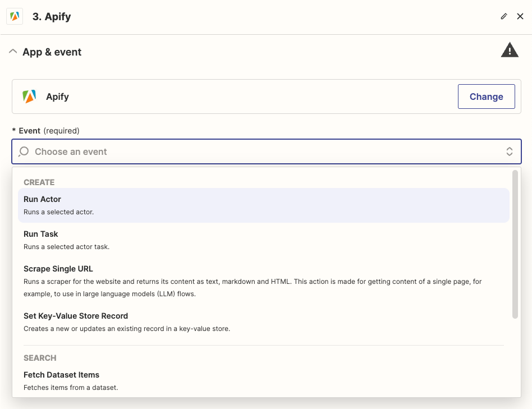
Task: Click the Change button to swap apps
Action: [486, 96]
